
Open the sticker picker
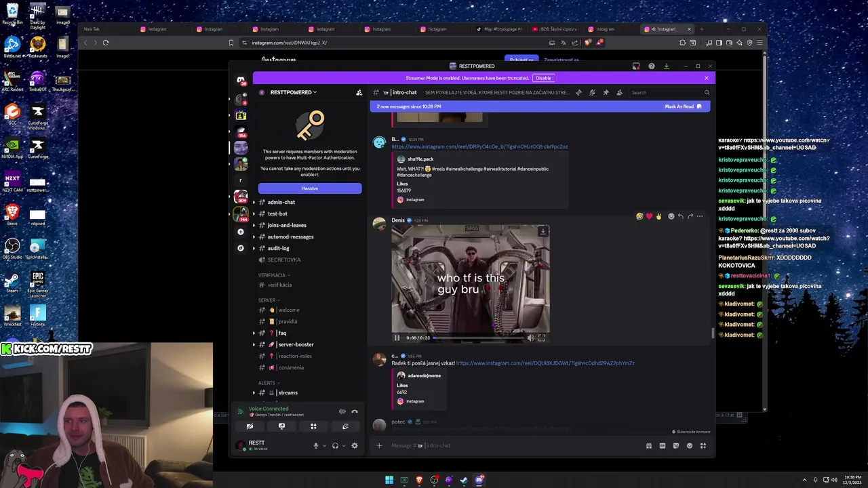(x=676, y=445)
